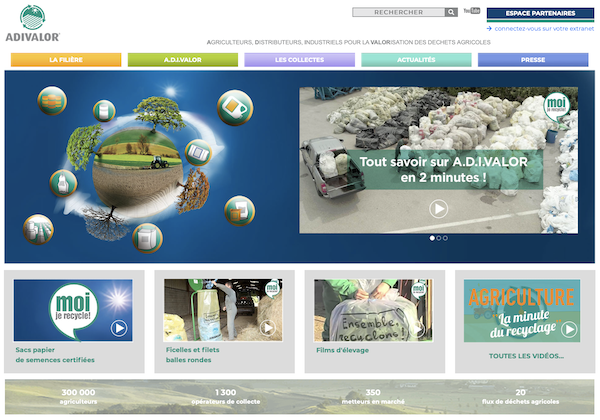Open the Les Collectes menu

(x=299, y=60)
